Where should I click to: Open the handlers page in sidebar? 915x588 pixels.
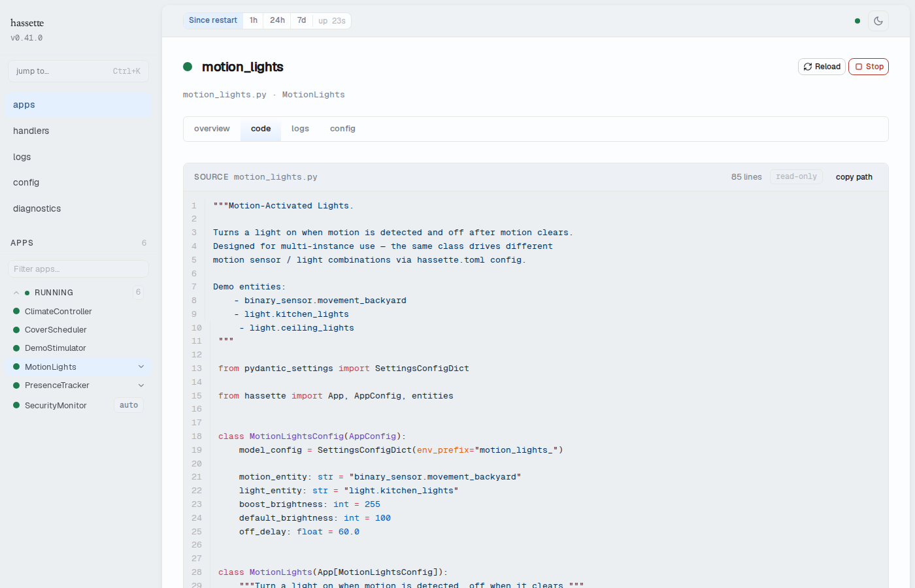[78, 131]
